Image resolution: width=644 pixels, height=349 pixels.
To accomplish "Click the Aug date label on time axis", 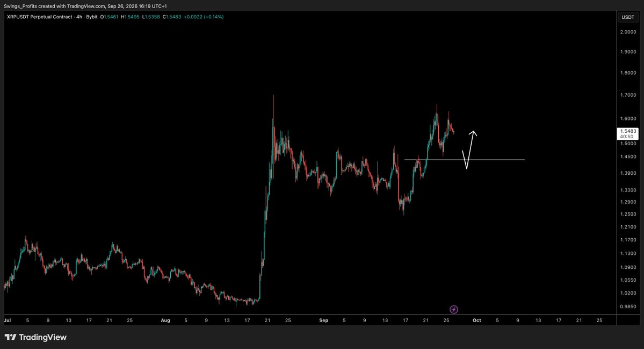I will [165, 320].
